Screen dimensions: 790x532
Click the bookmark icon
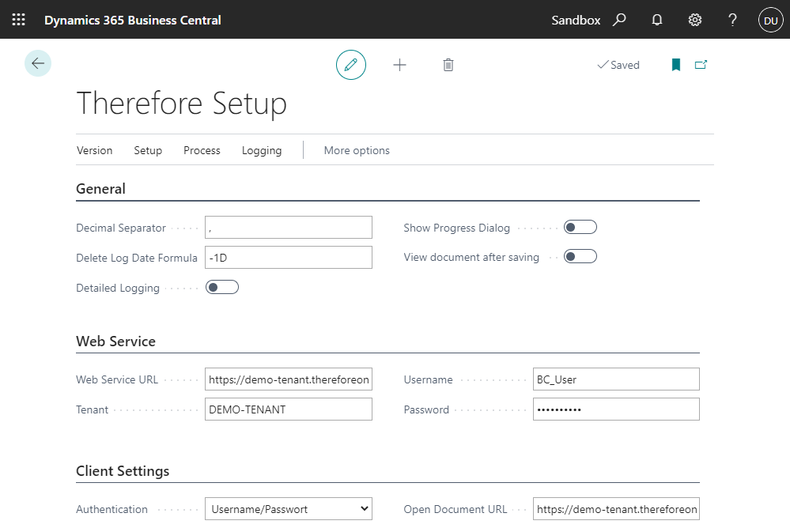(x=676, y=65)
